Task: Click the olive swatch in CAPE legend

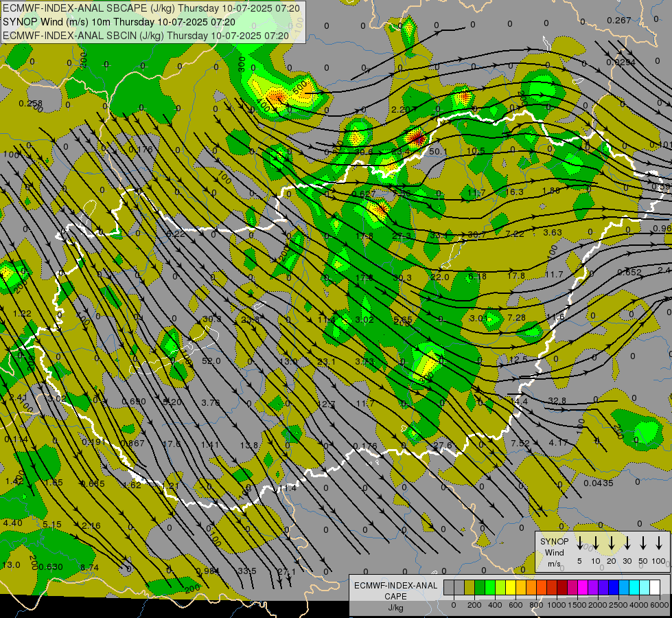Action: click(470, 588)
